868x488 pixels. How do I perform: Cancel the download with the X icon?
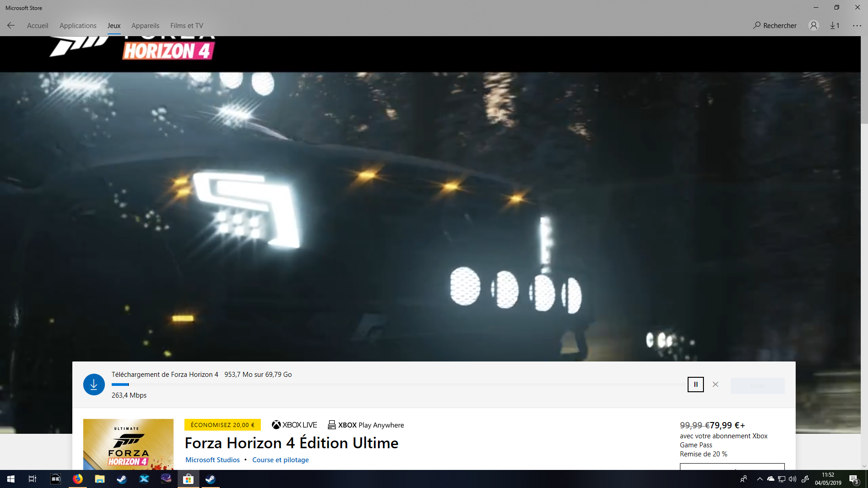coord(716,385)
